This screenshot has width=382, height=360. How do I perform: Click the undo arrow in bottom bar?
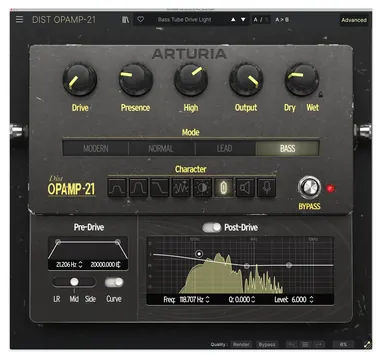[x=291, y=344]
